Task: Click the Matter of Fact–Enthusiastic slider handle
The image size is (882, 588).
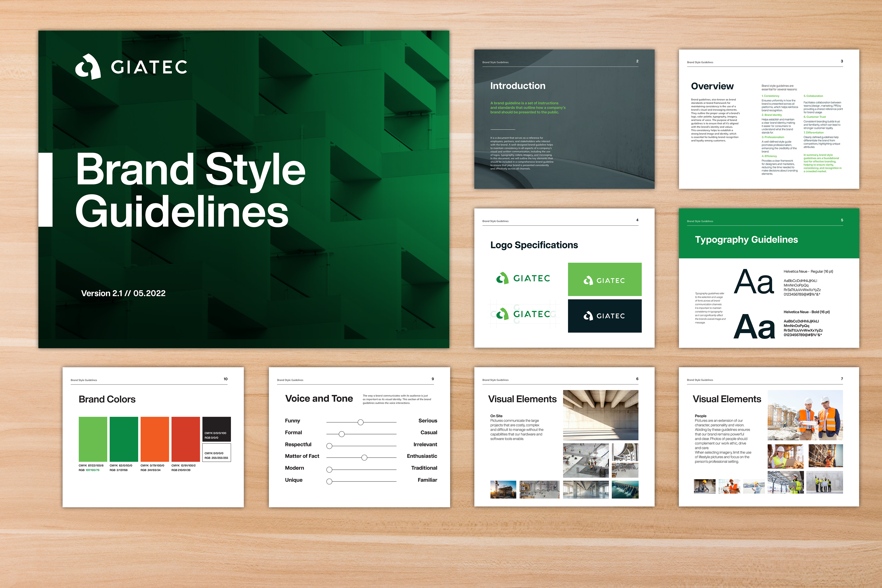Action: [x=364, y=458]
